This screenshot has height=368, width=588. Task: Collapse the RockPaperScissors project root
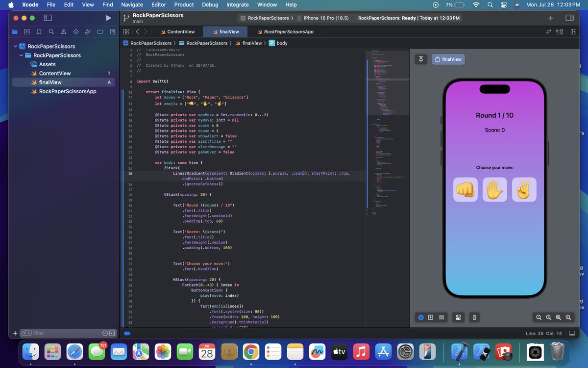(x=15, y=46)
